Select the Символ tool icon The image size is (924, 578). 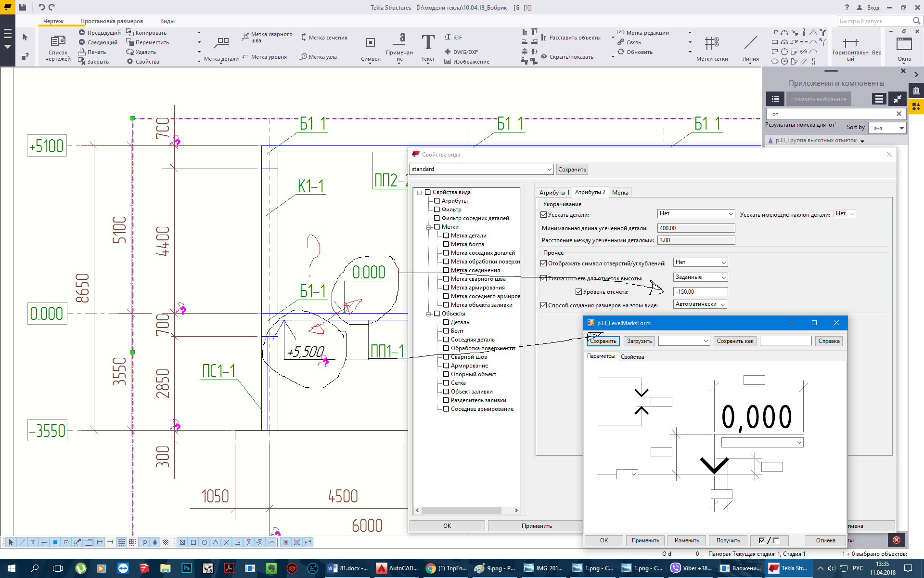pyautogui.click(x=370, y=43)
